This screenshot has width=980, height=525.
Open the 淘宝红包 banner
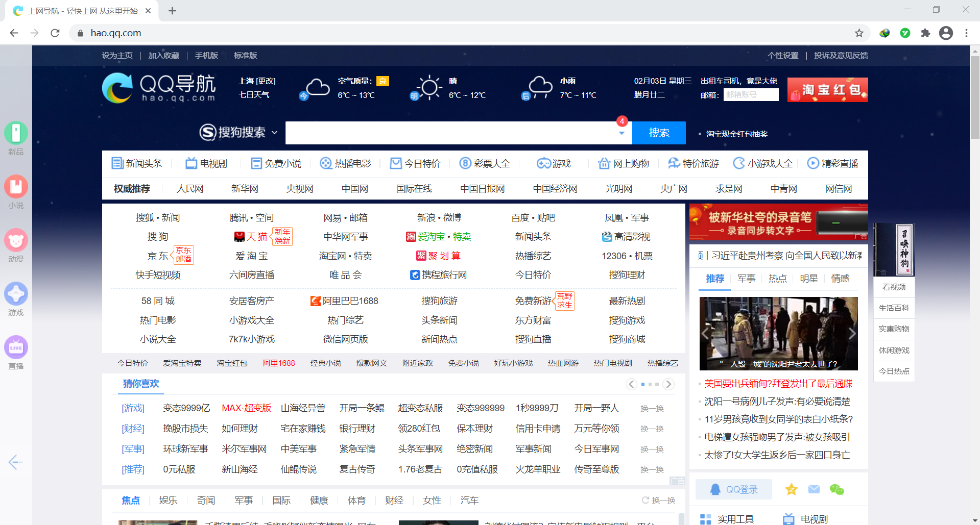point(827,90)
